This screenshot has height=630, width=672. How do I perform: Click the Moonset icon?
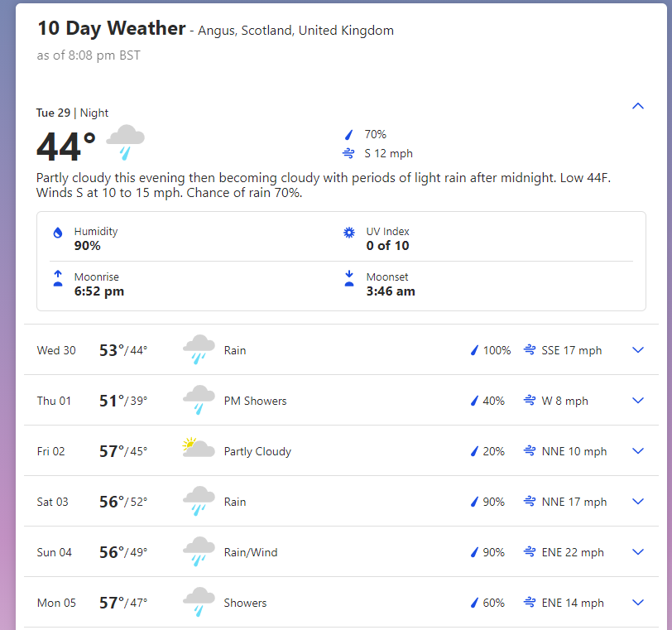click(349, 278)
